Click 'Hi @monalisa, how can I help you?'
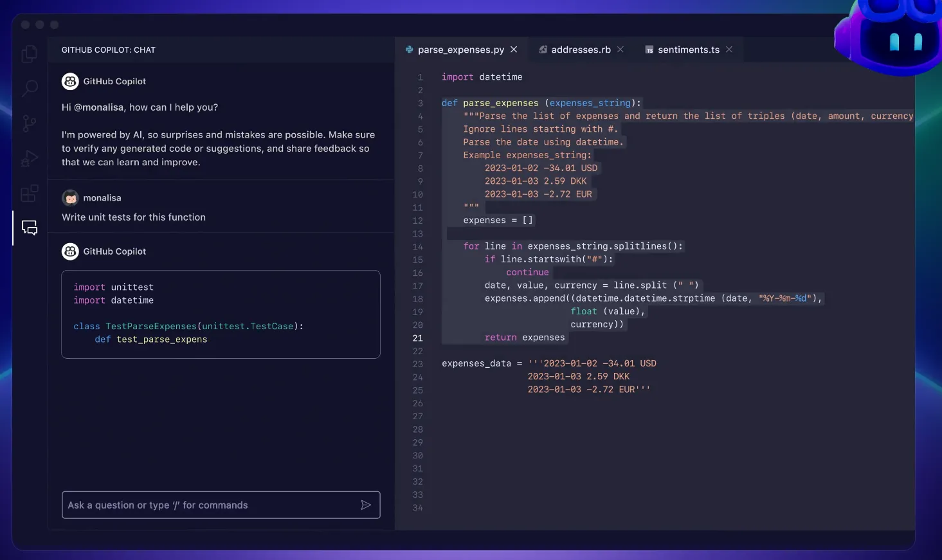Screen dimensions: 942x560 (140, 107)
